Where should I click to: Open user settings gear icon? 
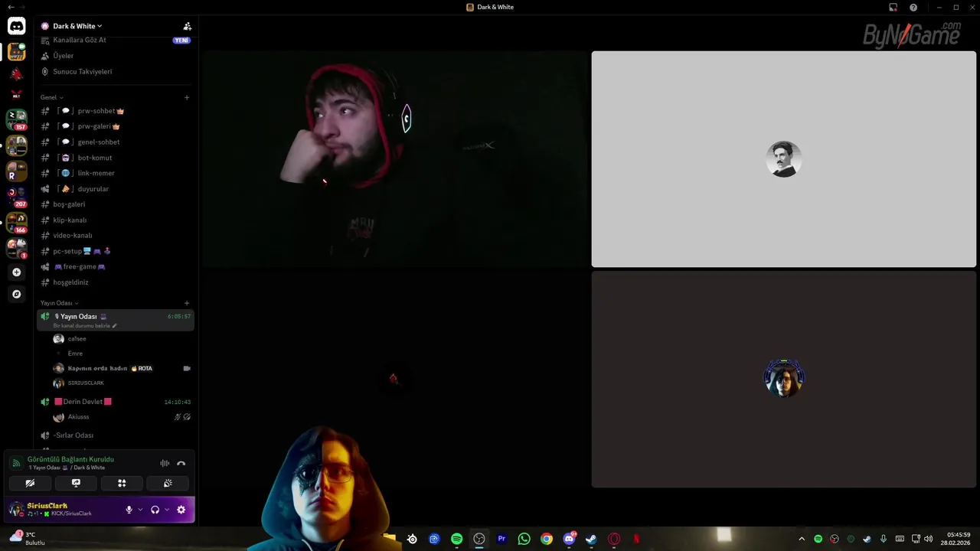click(181, 510)
